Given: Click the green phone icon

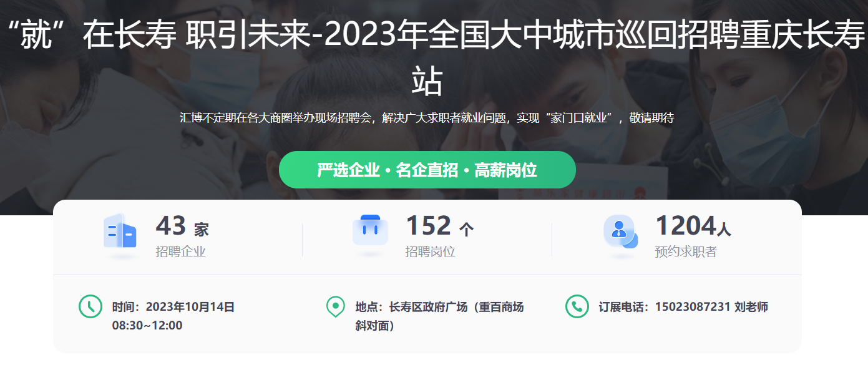Looking at the screenshot, I should click(577, 306).
